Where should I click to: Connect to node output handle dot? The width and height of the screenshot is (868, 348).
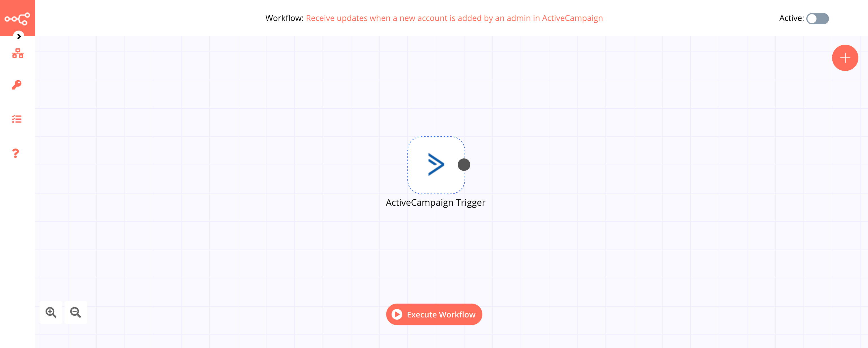(x=463, y=164)
